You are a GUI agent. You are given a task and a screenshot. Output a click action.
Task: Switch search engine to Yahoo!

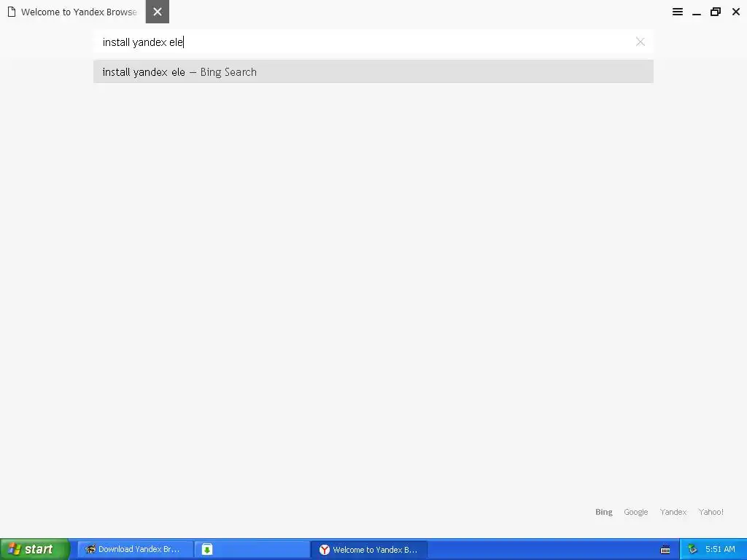[x=711, y=512]
